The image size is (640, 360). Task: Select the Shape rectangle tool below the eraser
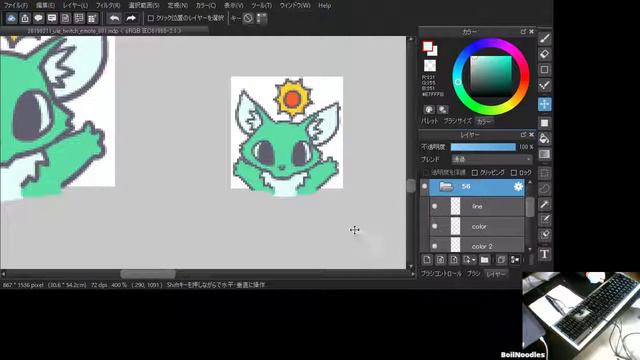click(x=544, y=69)
